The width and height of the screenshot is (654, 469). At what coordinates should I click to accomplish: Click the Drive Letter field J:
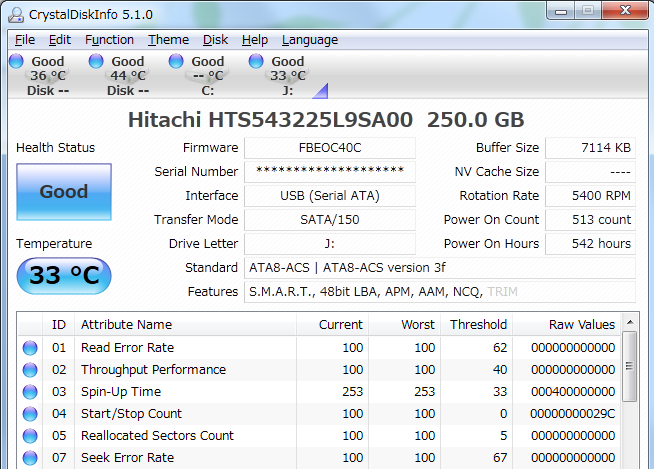(330, 244)
